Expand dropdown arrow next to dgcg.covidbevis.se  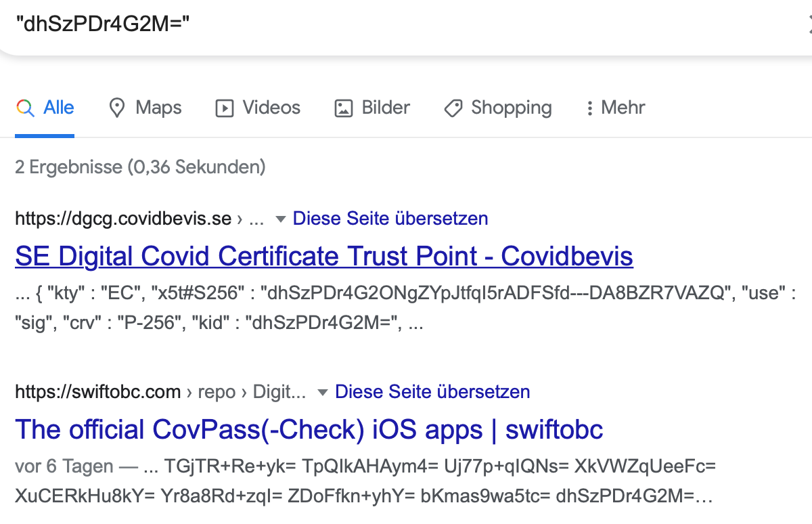pos(280,219)
